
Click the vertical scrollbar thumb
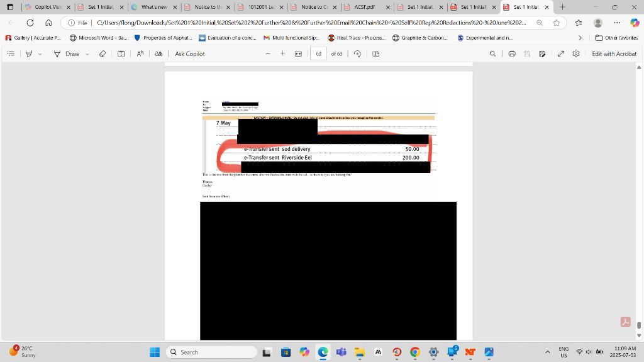(x=639, y=325)
